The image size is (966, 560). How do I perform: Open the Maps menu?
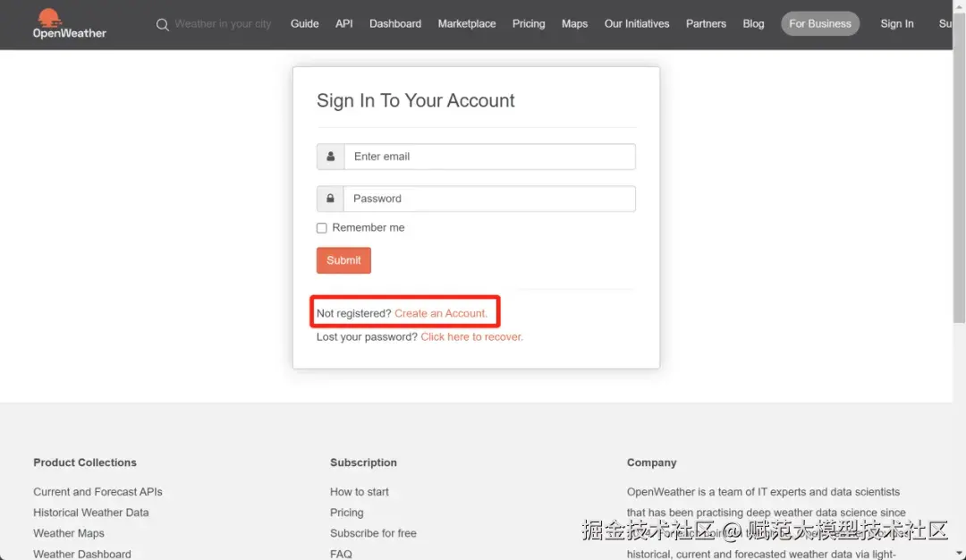coord(574,24)
